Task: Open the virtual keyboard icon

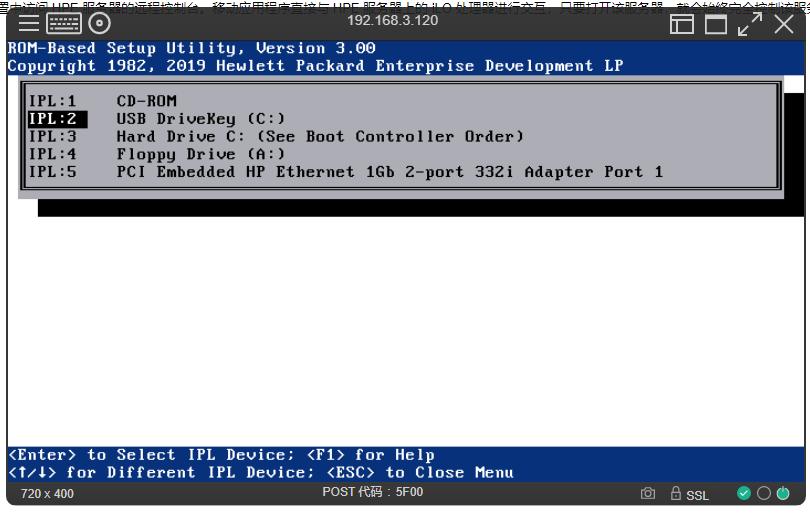Action: (x=64, y=24)
